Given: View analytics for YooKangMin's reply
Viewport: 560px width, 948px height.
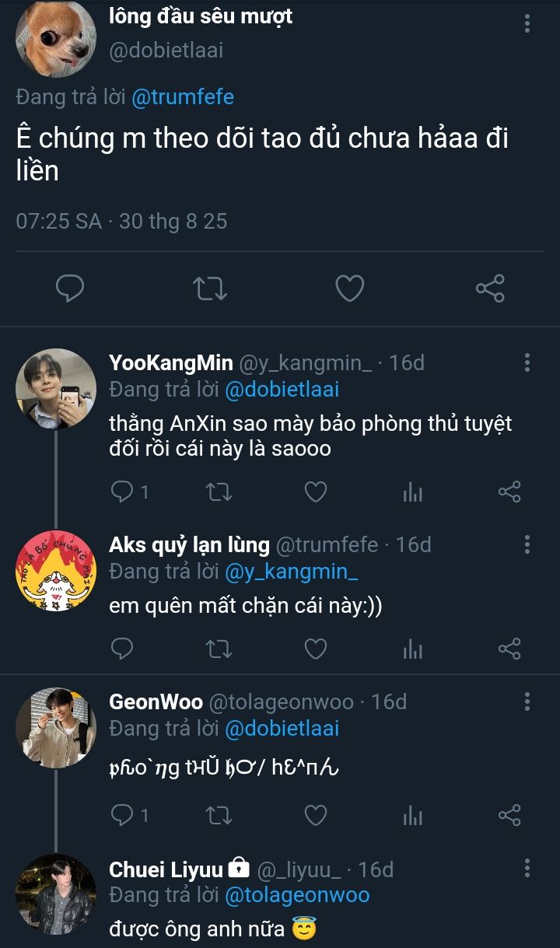Looking at the screenshot, I should tap(412, 491).
